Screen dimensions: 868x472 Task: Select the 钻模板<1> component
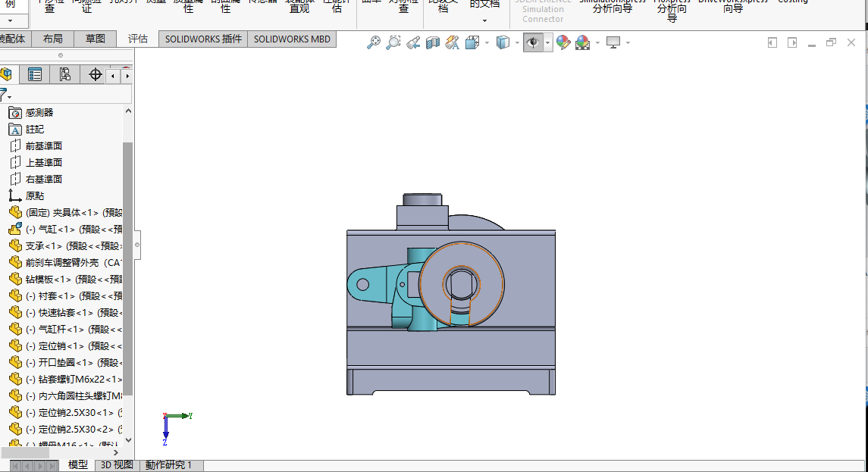pos(65,280)
